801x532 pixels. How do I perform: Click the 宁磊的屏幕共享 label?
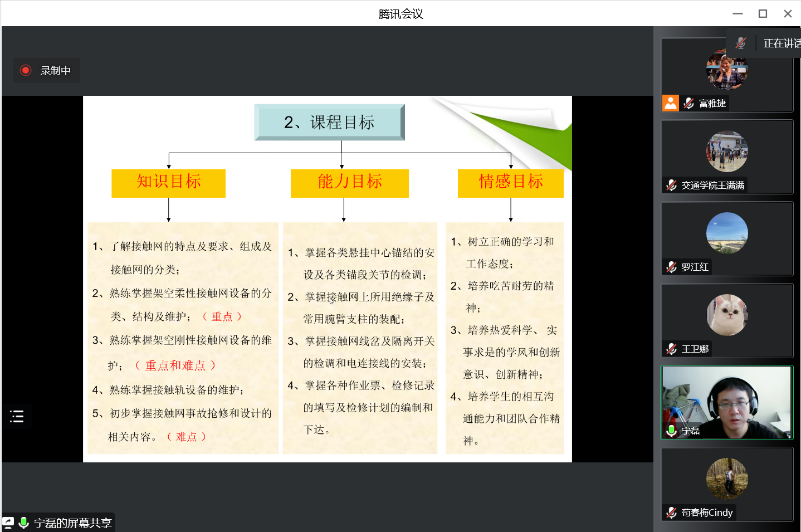72,523
